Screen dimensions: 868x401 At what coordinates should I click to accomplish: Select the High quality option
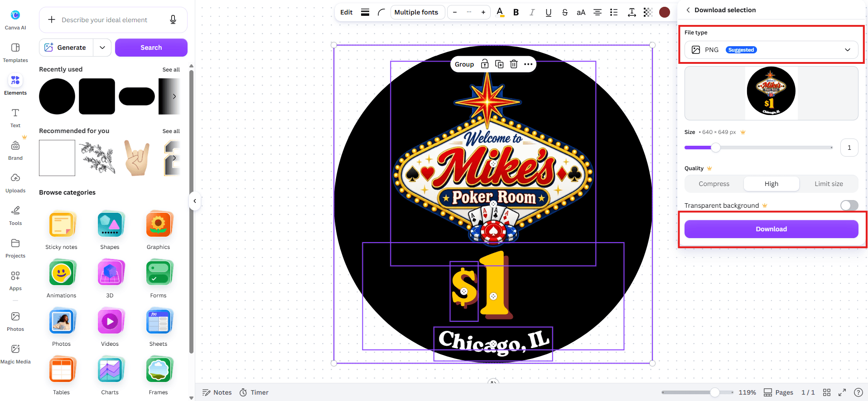(x=772, y=184)
